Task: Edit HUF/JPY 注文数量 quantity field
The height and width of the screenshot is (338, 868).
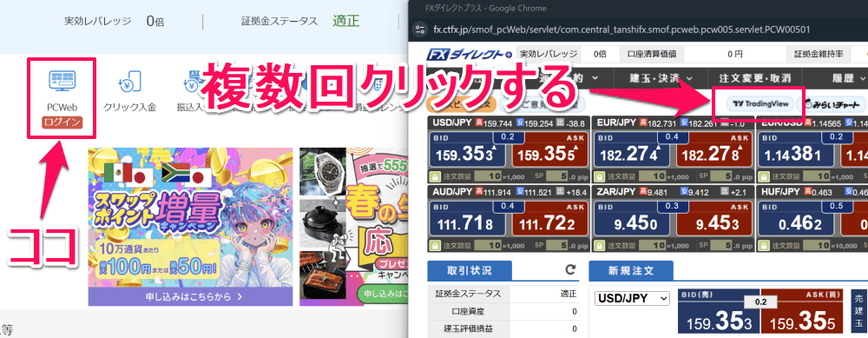Action: (x=817, y=244)
